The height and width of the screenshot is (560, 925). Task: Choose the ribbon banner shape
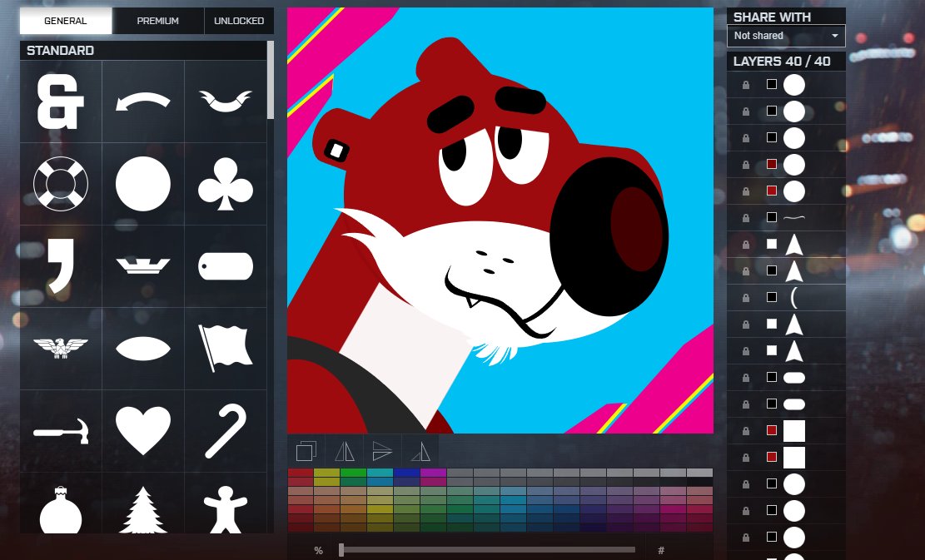point(226,101)
